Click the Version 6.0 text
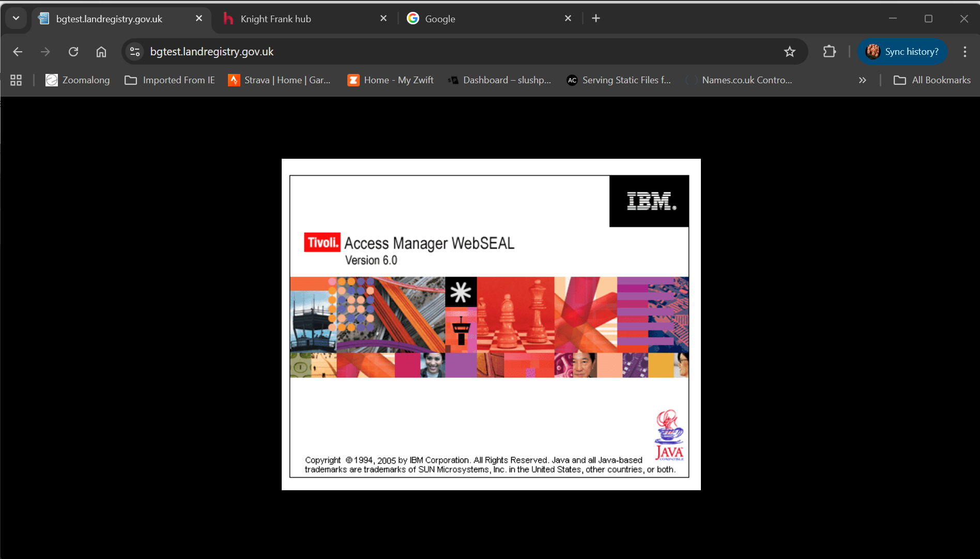This screenshot has height=559, width=980. 371,260
